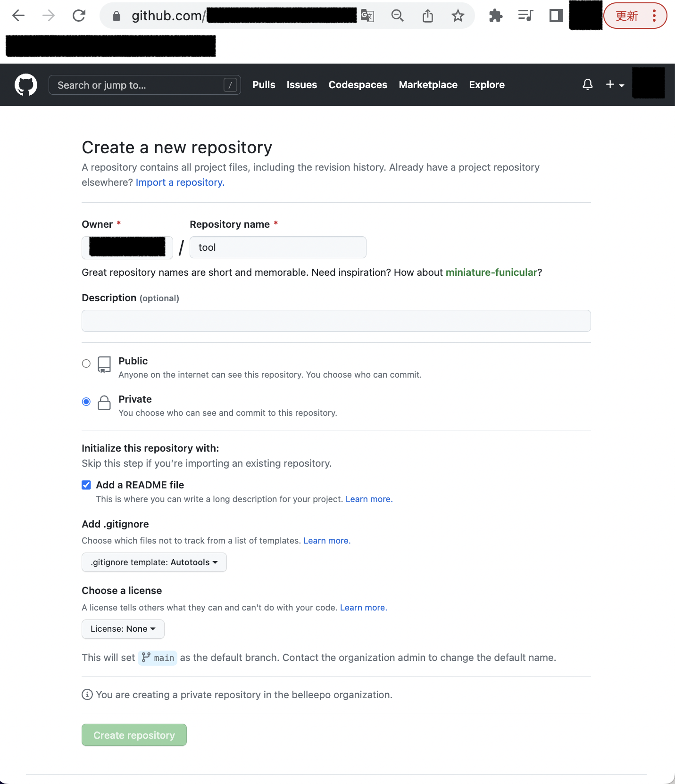675x784 pixels.
Task: Click the share page icon
Action: click(428, 16)
